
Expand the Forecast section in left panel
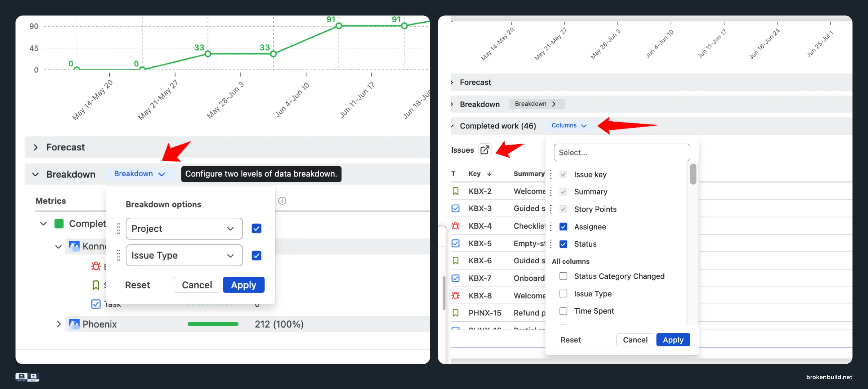[x=35, y=147]
